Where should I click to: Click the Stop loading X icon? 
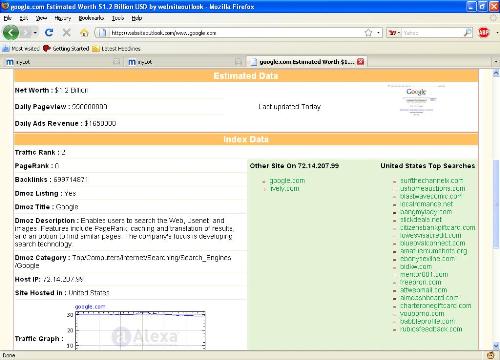67,33
